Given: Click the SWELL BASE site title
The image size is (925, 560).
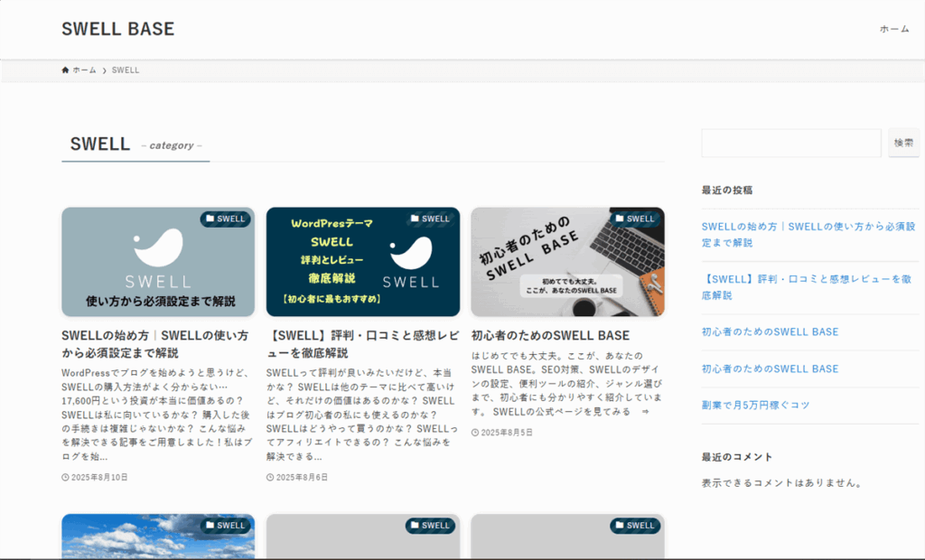Looking at the screenshot, I should 118,29.
